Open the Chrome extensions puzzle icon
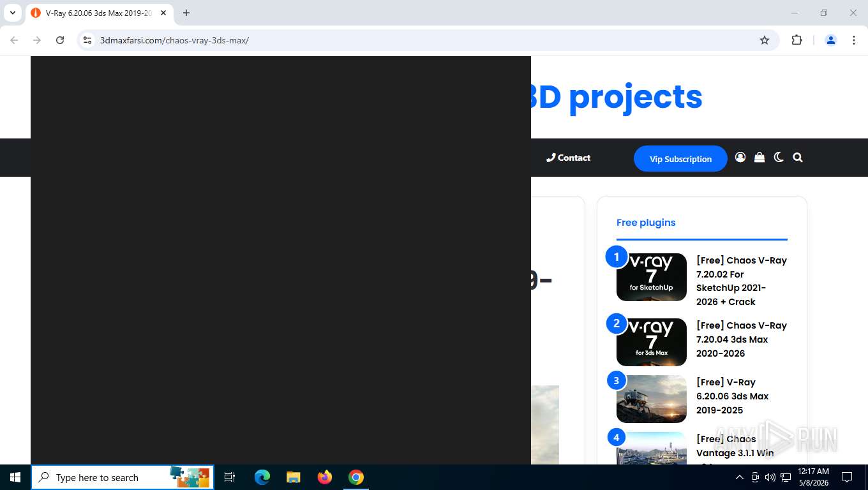The height and width of the screenshot is (490, 868). click(797, 40)
